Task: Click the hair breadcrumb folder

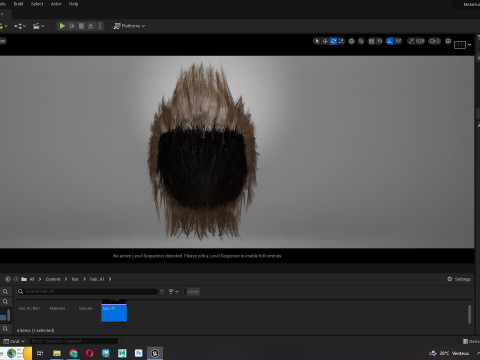Action: (x=75, y=279)
